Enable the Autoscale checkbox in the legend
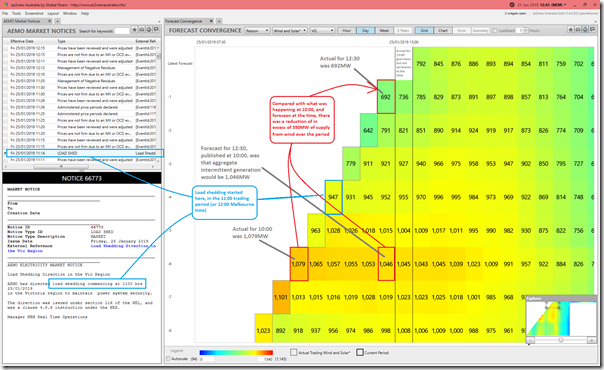 [168, 359]
